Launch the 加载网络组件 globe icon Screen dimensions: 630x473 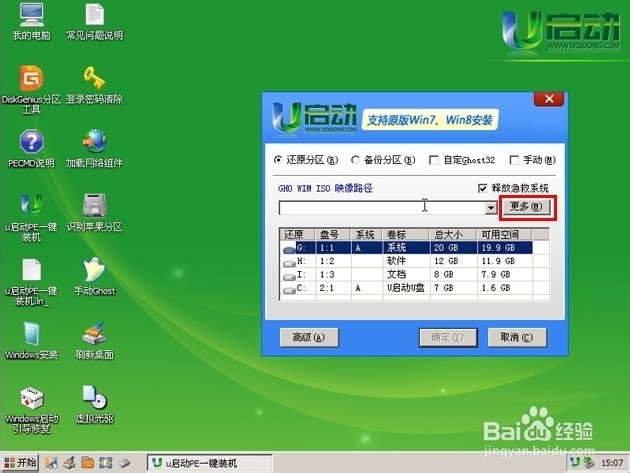click(95, 149)
